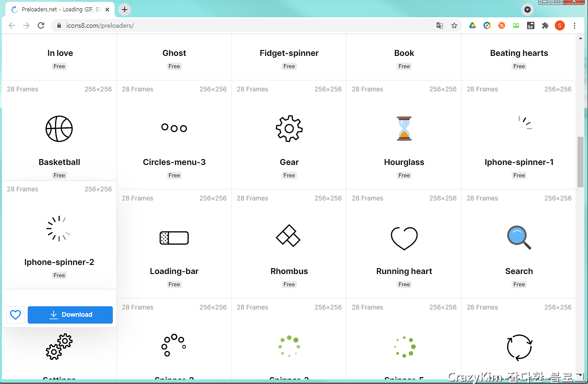Open a new browser tab

(125, 10)
